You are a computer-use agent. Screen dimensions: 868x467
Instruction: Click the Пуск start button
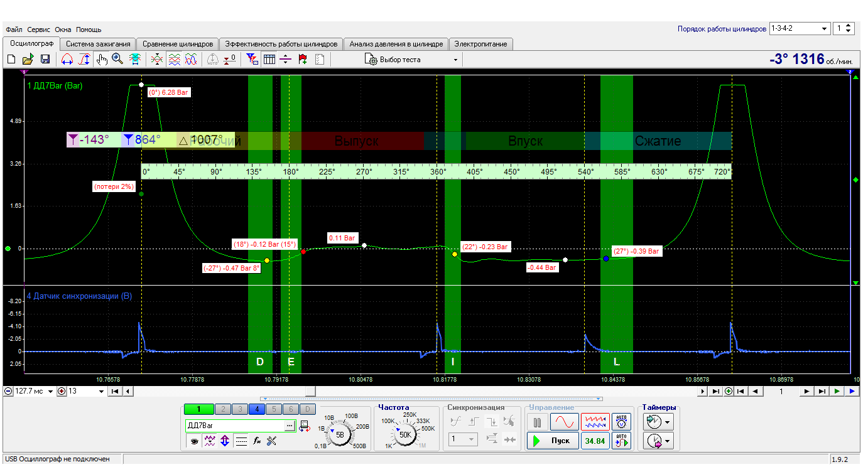(x=552, y=441)
